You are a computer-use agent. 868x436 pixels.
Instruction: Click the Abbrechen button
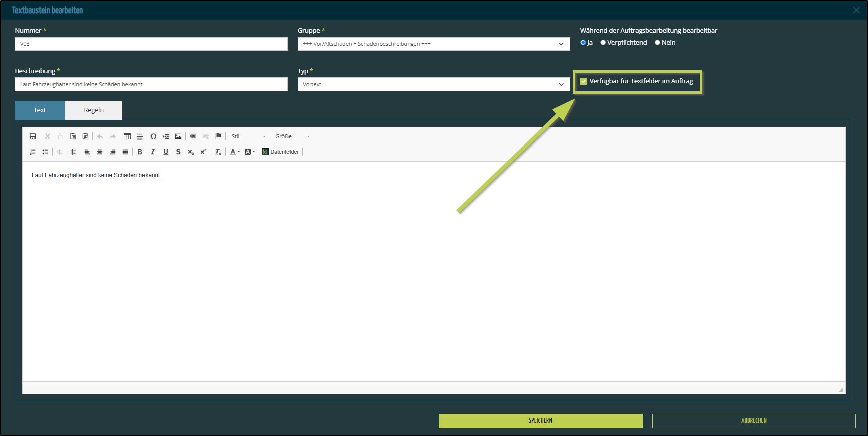pos(754,421)
